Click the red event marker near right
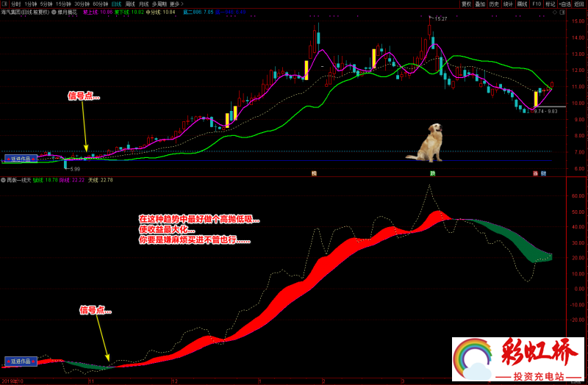 point(536,173)
